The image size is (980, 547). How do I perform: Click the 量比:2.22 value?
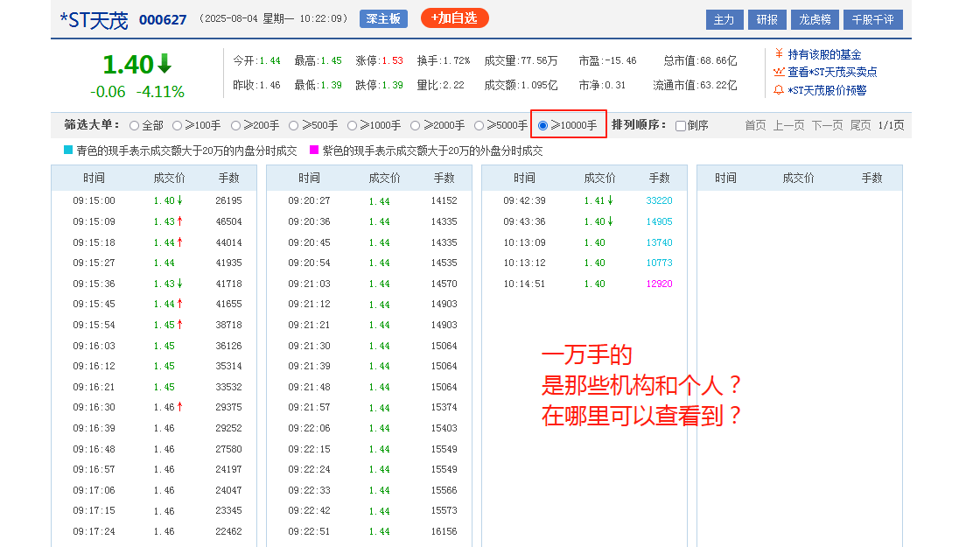coord(441,85)
